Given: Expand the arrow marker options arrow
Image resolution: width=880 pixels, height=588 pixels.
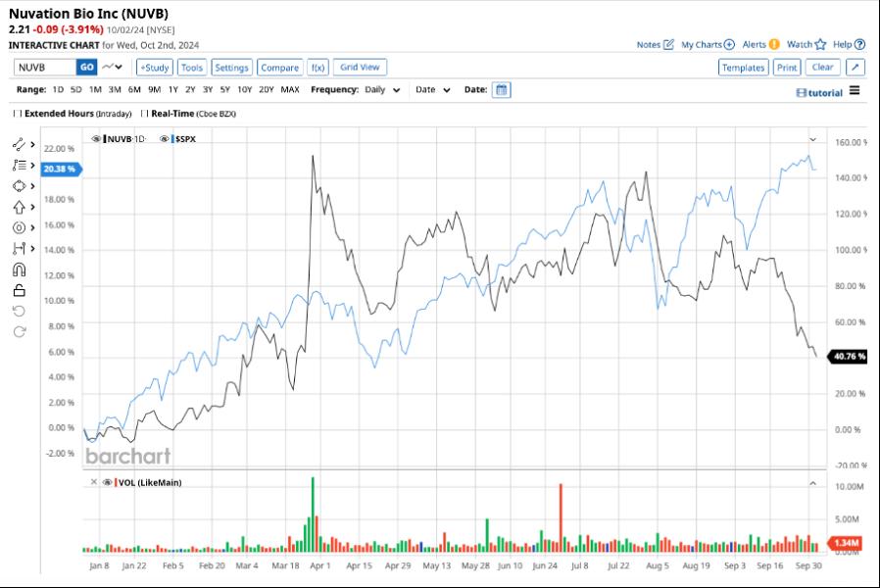Looking at the screenshot, I should (32, 207).
